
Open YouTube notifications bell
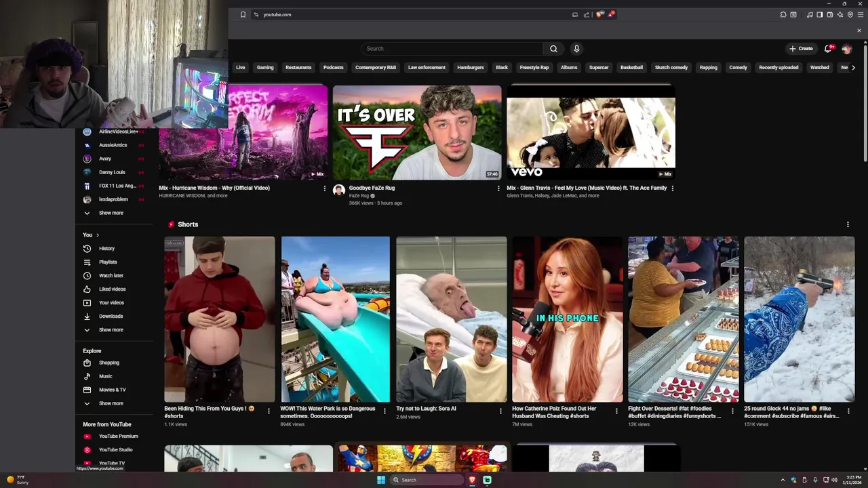[x=828, y=49]
